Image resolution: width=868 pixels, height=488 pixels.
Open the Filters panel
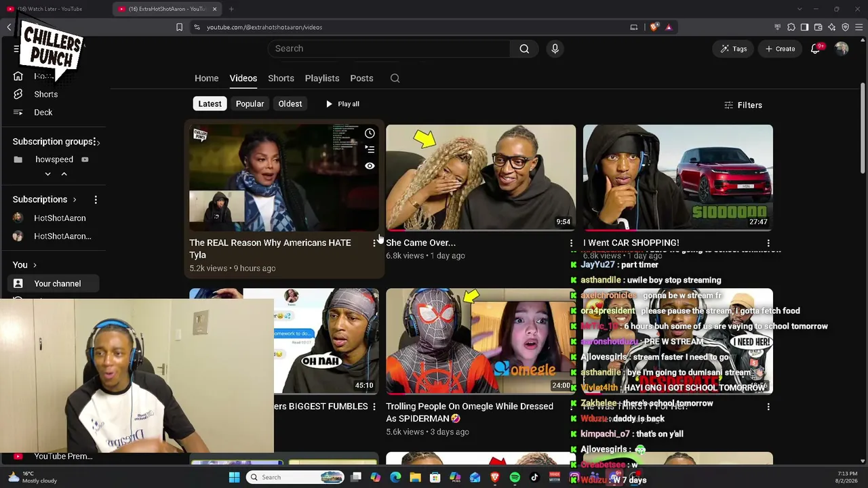[743, 105]
